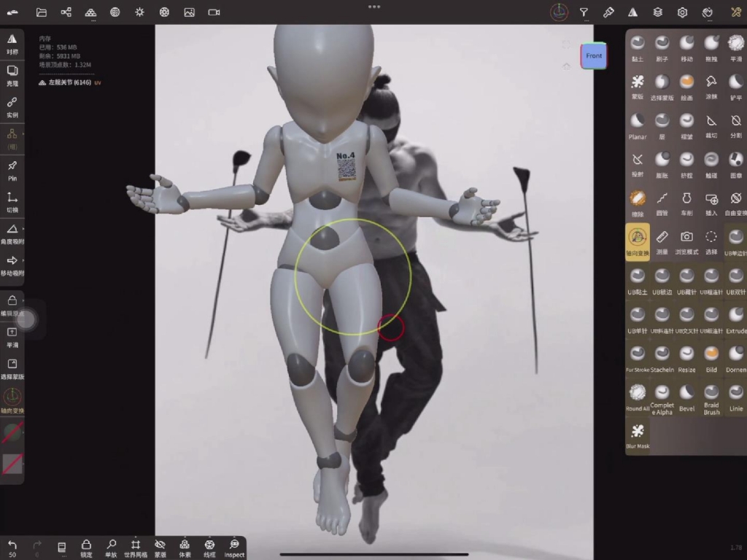Image resolution: width=747 pixels, height=560 pixels.
Task: Pick the Planar brush
Action: (x=638, y=126)
